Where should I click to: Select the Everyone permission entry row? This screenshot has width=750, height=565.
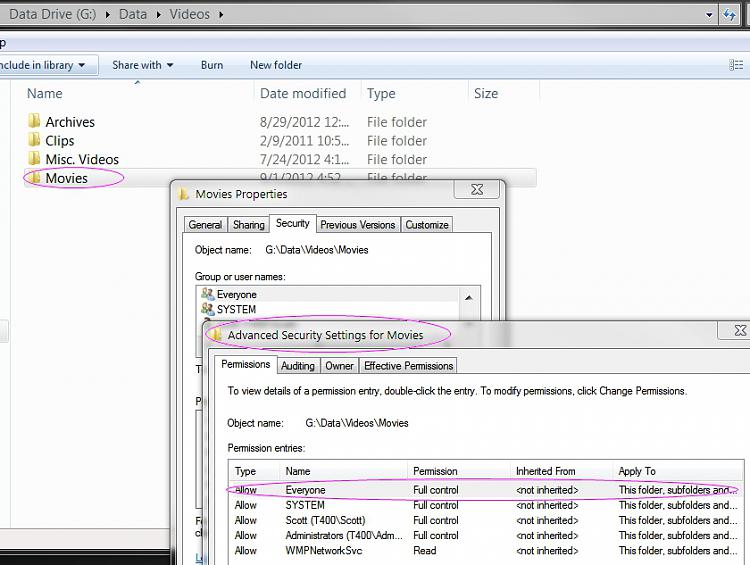(485, 490)
